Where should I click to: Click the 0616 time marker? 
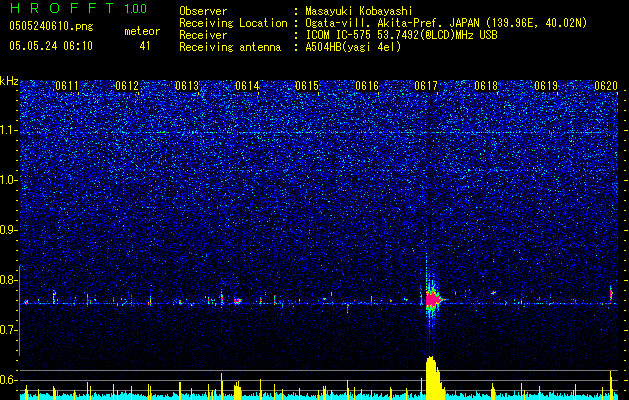pos(367,86)
